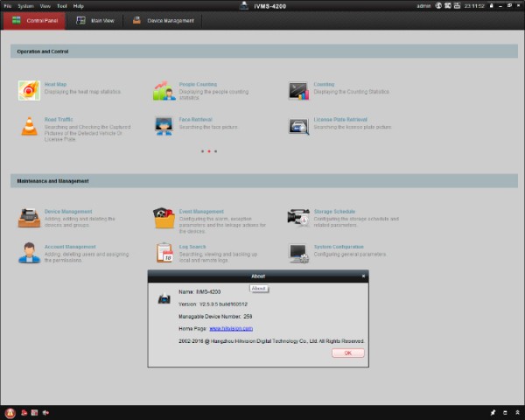Click the calendar-shaped icon before the clock
Image resolution: width=525 pixels, height=420 pixels.
[457, 6]
